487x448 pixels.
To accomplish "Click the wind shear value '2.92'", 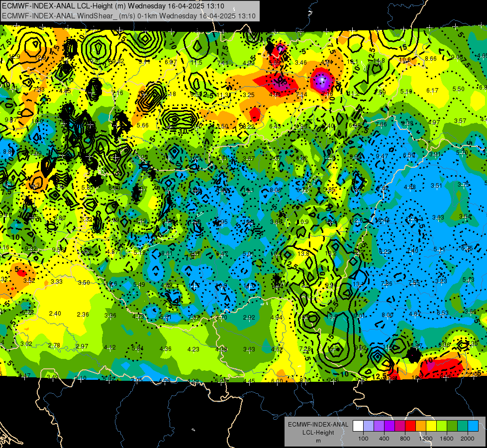I will coord(249,318).
